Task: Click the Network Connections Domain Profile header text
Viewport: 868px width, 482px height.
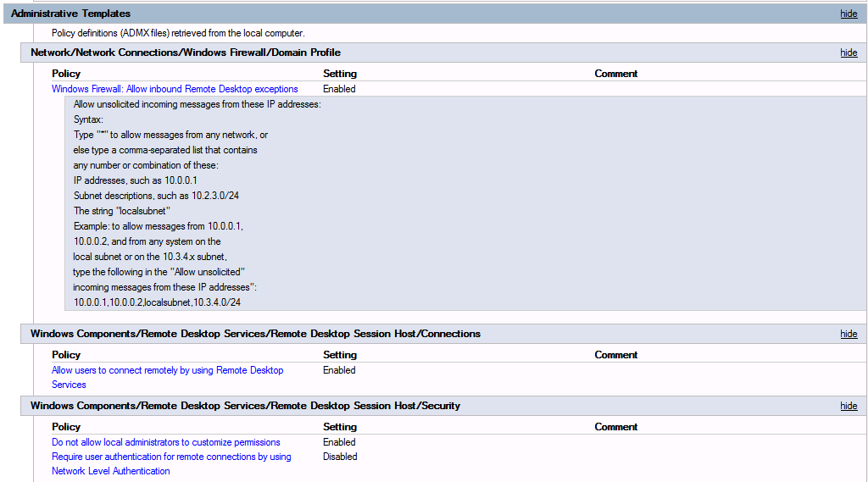Action: pyautogui.click(x=185, y=53)
